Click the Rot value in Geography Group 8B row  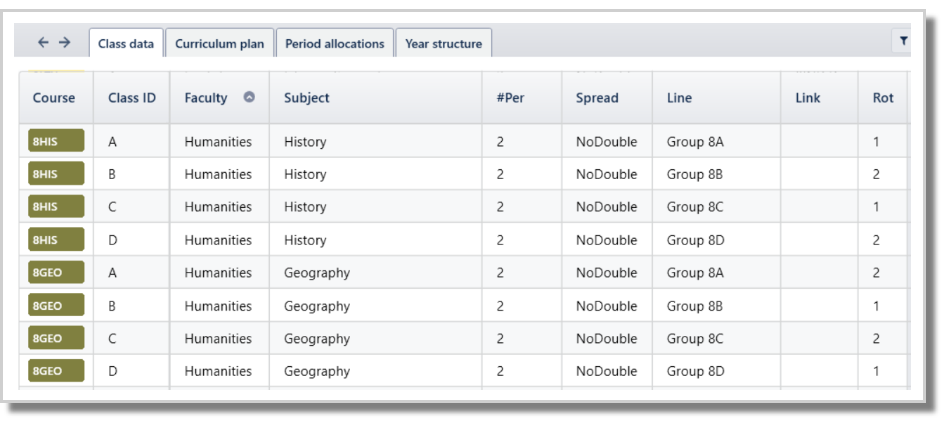(876, 306)
